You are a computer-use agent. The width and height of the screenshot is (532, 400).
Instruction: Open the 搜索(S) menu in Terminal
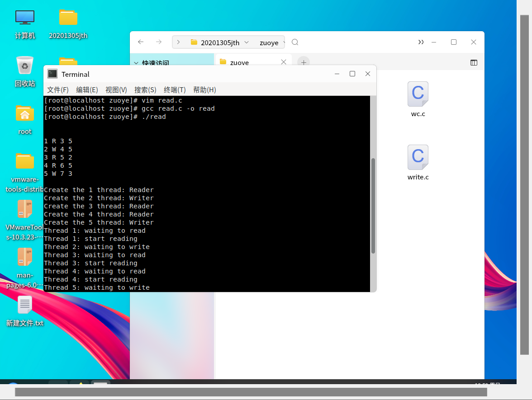(x=145, y=90)
